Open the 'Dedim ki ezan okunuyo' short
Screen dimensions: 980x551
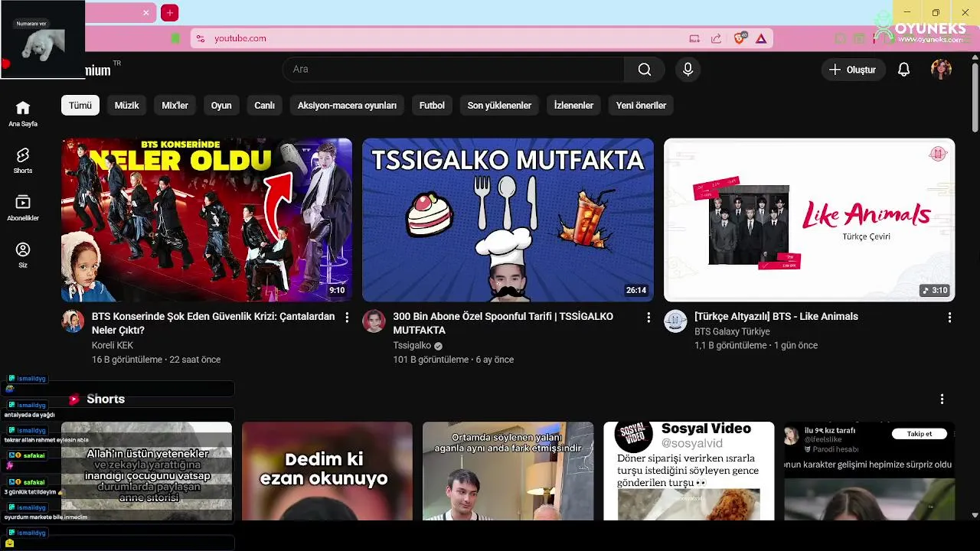click(x=327, y=471)
